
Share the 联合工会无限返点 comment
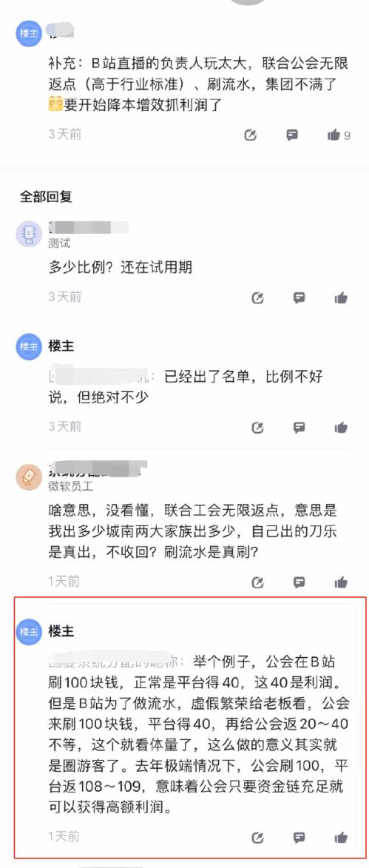tap(258, 582)
